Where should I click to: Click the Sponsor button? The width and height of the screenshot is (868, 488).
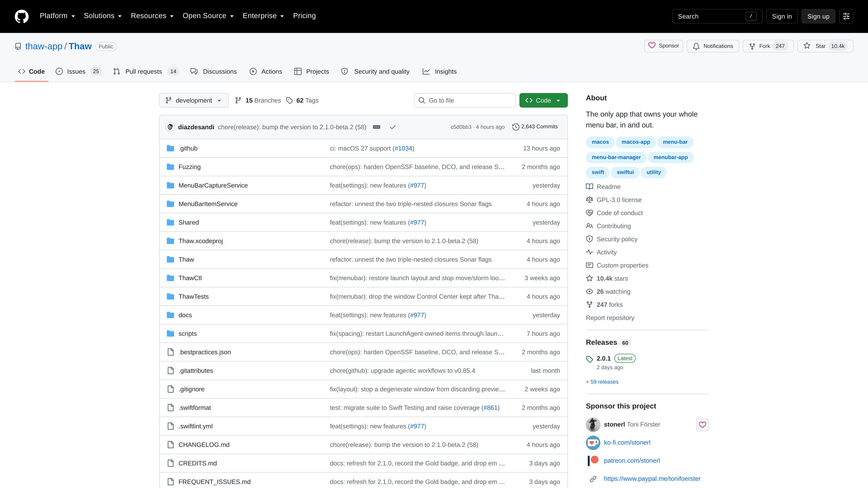(x=663, y=46)
